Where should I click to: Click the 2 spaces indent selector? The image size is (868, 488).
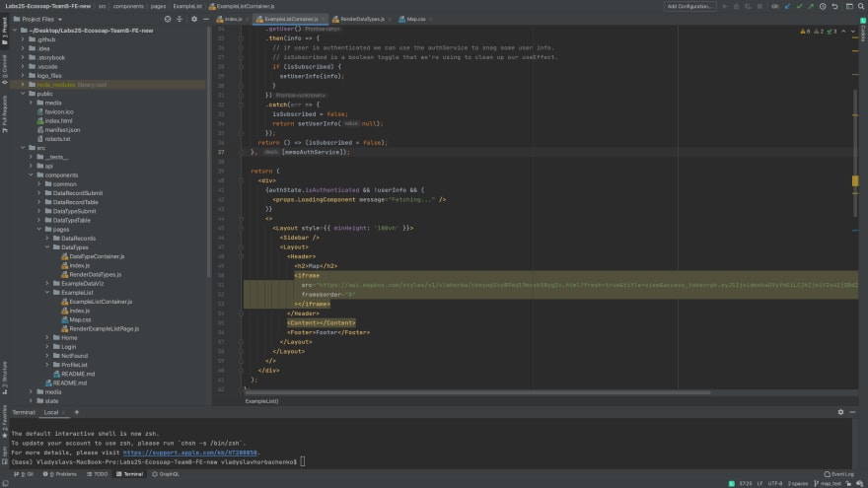pyautogui.click(x=798, y=484)
